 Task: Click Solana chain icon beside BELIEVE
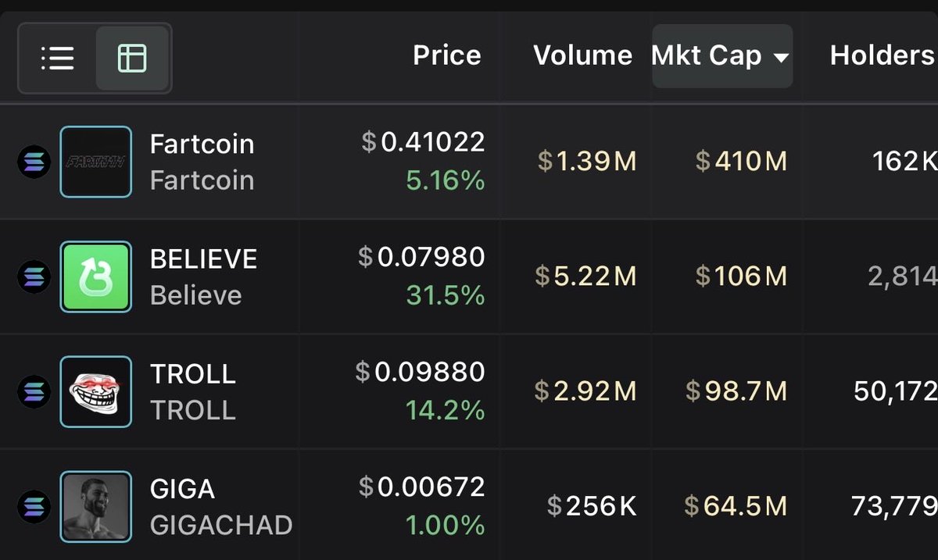(34, 277)
